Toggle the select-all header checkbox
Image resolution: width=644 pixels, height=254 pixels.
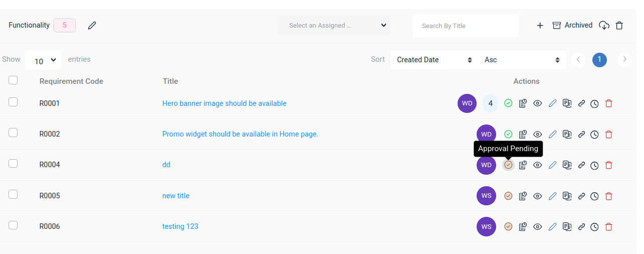point(13,80)
